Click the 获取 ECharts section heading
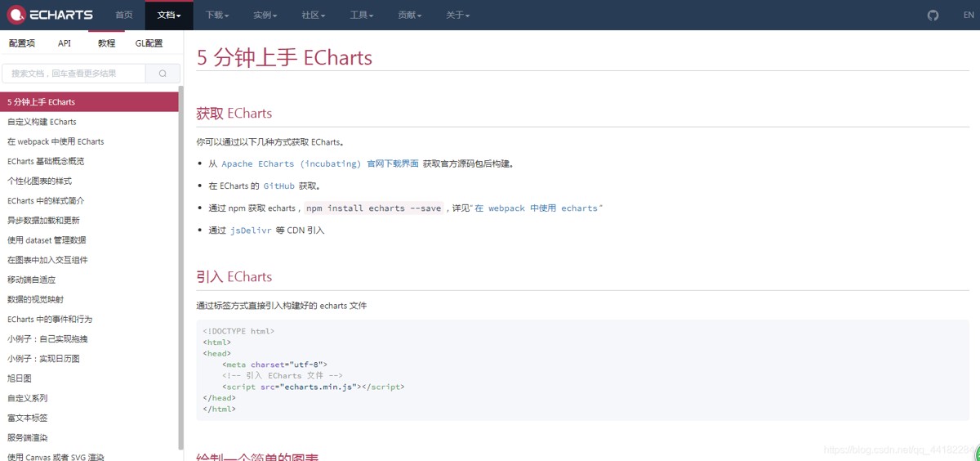Screen dimensions: 980x461 (x=234, y=114)
